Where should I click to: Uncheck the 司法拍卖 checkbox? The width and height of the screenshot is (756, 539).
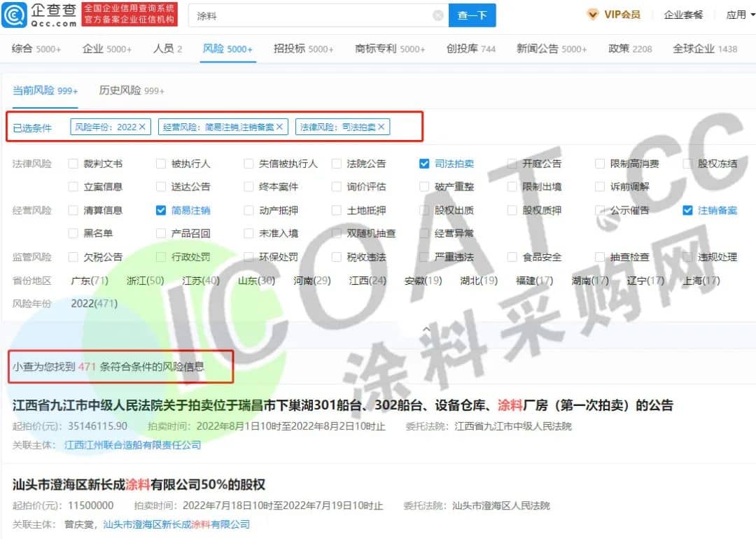click(x=424, y=164)
